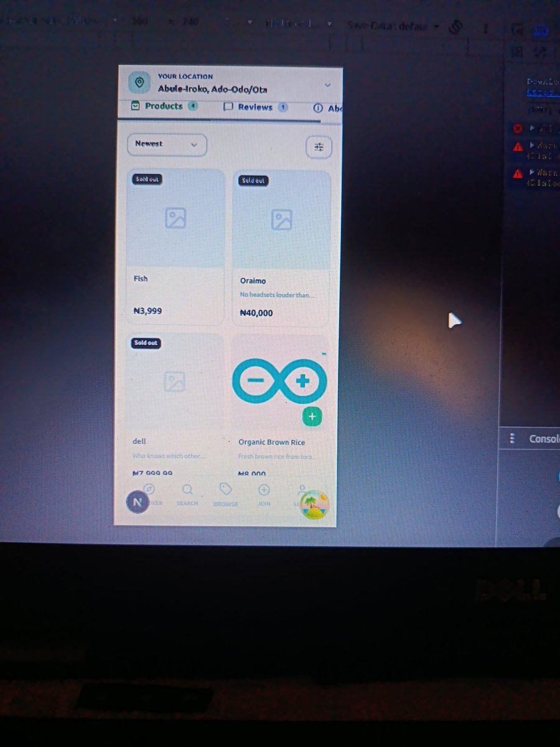560x747 pixels.
Task: Click Sold out badge on dell
Action: [x=146, y=343]
